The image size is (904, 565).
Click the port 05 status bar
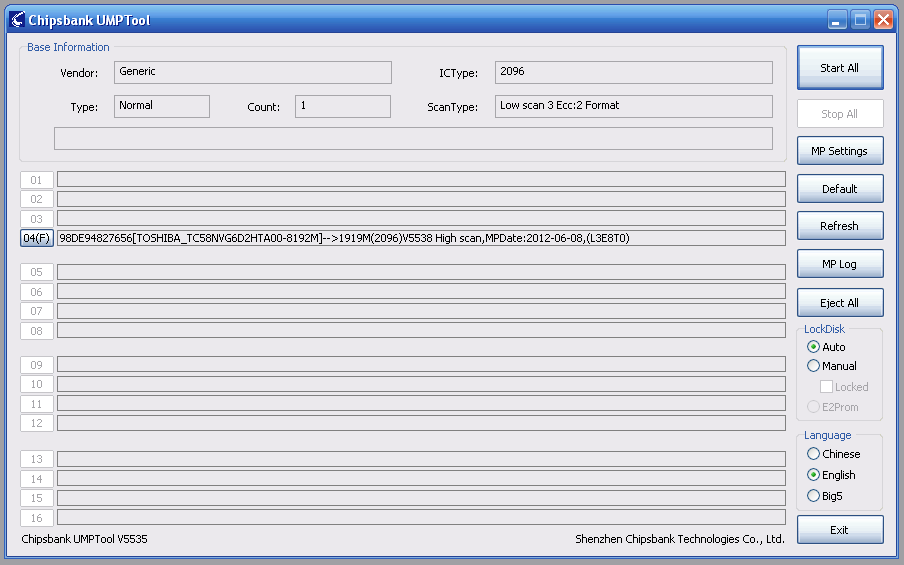tap(421, 272)
